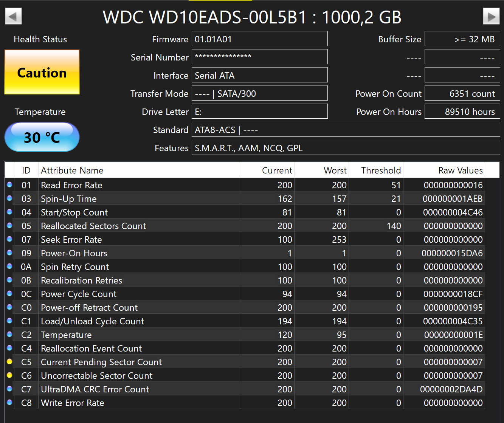Click the Standard field showing ATA8-ACS

pyautogui.click(x=346, y=130)
